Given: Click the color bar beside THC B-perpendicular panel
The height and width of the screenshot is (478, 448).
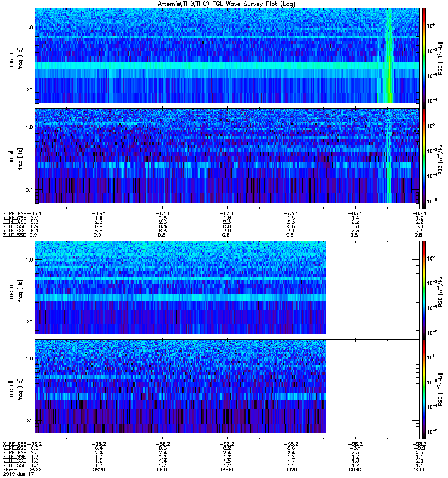Looking at the screenshot, I should pos(424,290).
